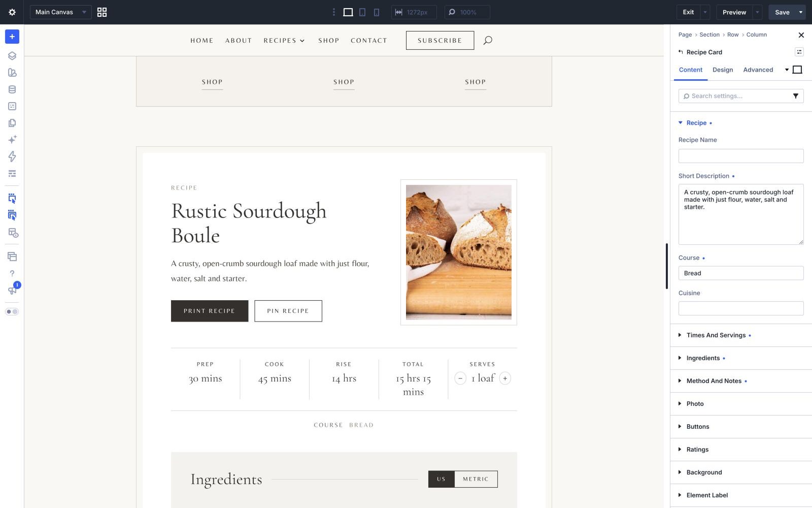Click the SUBSCRIBE button

[440, 41]
